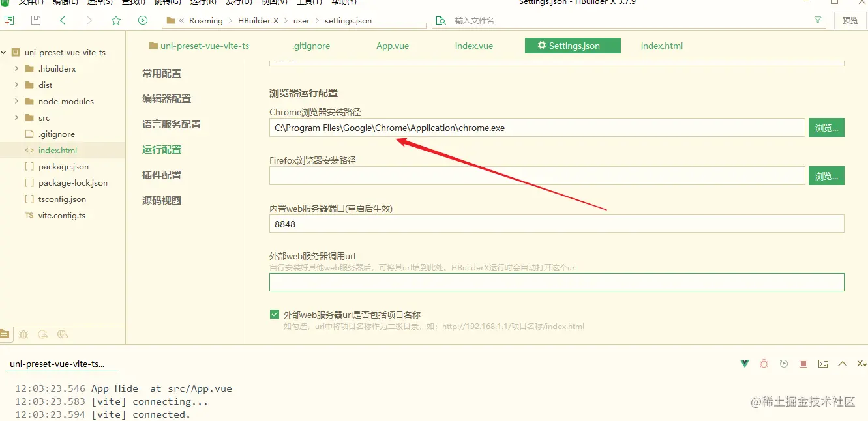Open the 选择(S) menu
This screenshot has height=421, width=868.
click(x=100, y=3)
